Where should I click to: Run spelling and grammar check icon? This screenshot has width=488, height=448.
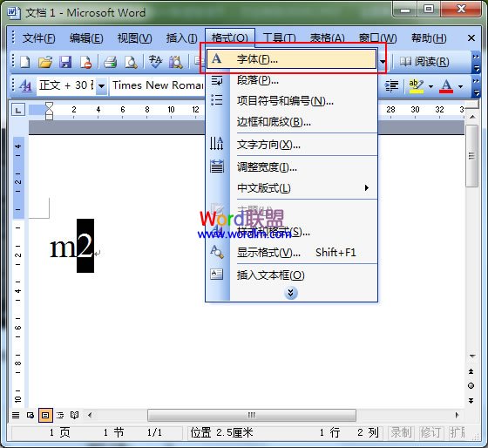tap(155, 62)
